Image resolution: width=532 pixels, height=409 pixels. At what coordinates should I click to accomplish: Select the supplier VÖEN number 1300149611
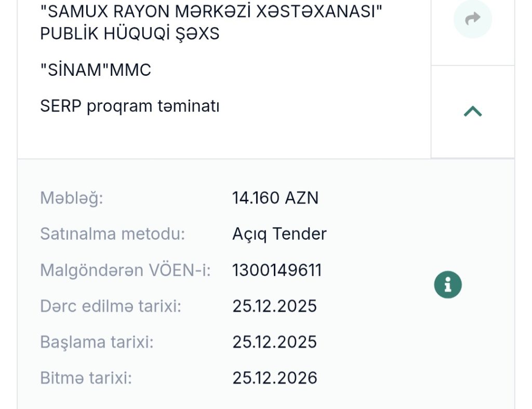tap(277, 270)
